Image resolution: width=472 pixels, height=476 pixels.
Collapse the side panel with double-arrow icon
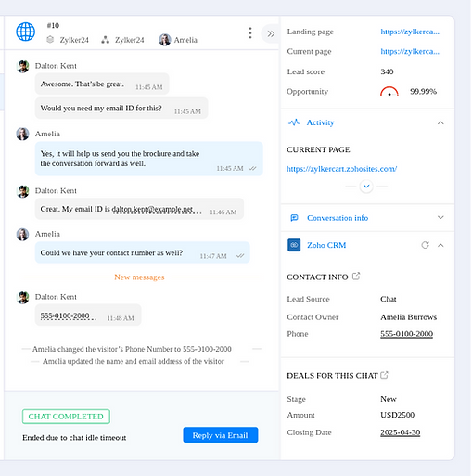tap(271, 33)
